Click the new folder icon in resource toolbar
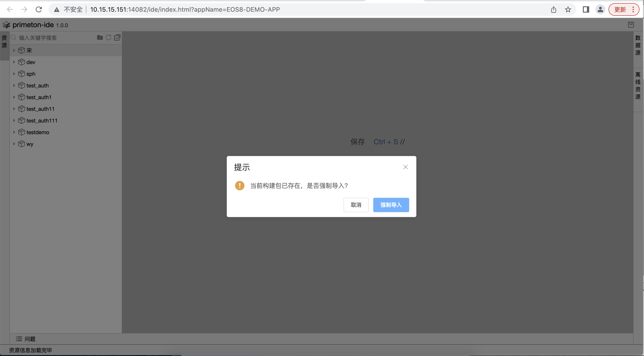644x356 pixels. pos(100,38)
